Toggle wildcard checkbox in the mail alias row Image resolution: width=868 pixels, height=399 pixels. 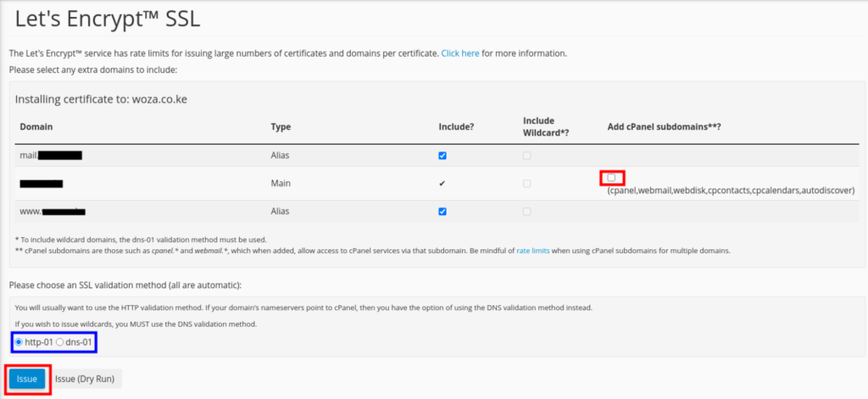tap(526, 156)
